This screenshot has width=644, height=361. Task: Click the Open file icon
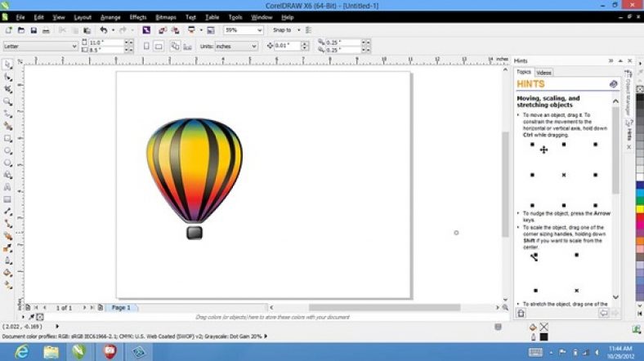tap(21, 30)
